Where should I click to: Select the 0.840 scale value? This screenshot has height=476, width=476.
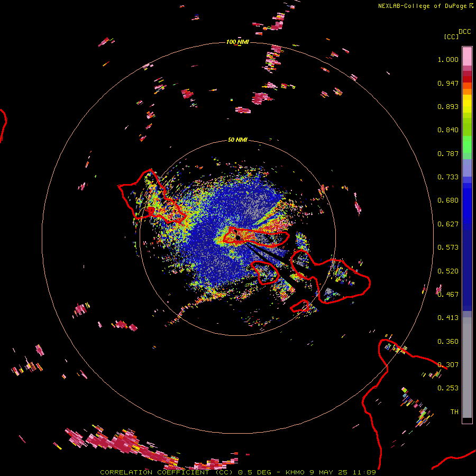coord(448,130)
